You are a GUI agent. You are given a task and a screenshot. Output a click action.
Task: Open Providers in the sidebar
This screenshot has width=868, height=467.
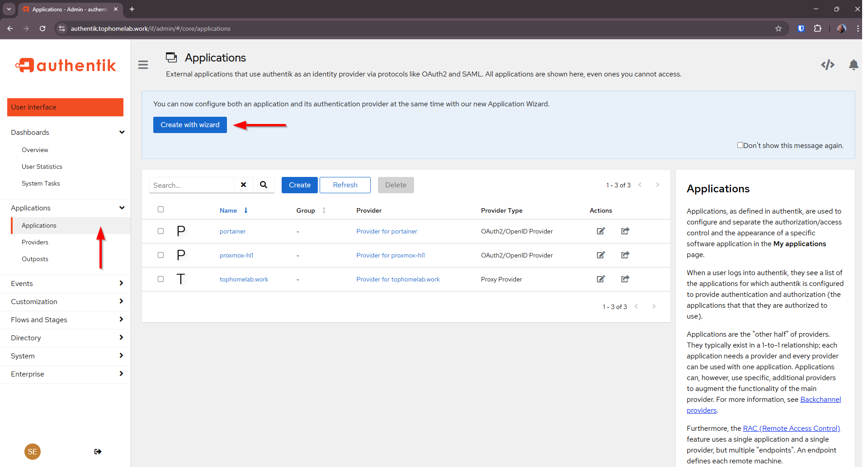coord(35,242)
